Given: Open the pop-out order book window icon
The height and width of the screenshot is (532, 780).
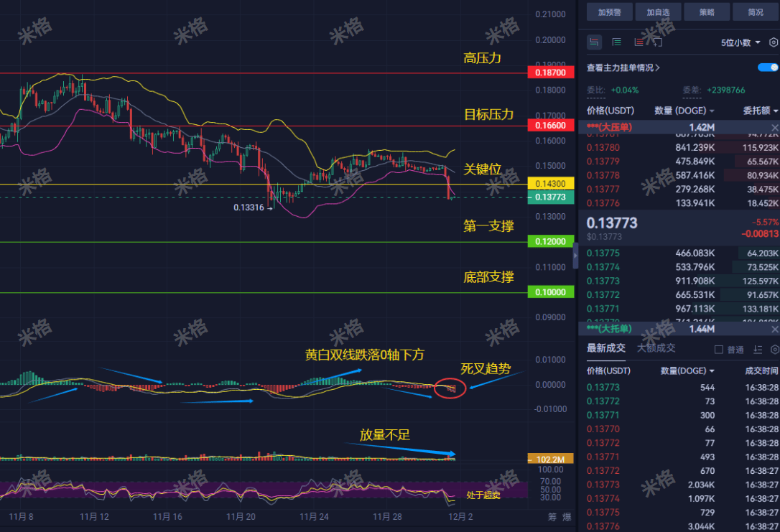Looking at the screenshot, I should [x=658, y=42].
